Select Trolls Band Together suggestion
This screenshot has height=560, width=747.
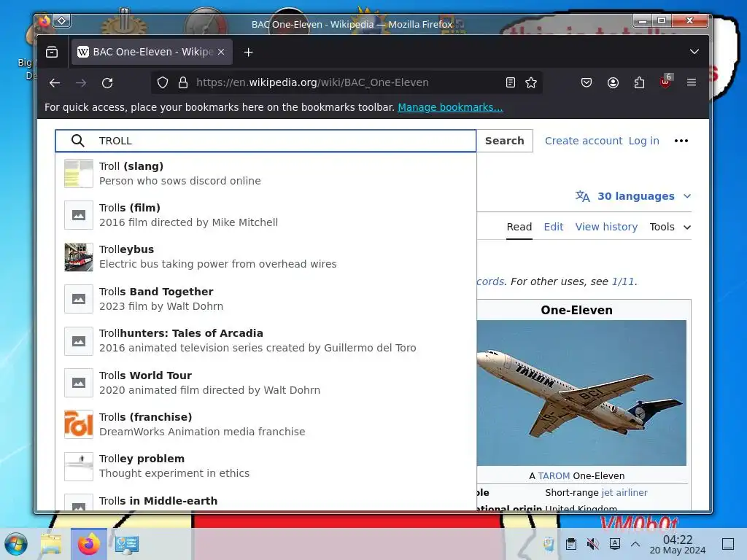pyautogui.click(x=266, y=298)
